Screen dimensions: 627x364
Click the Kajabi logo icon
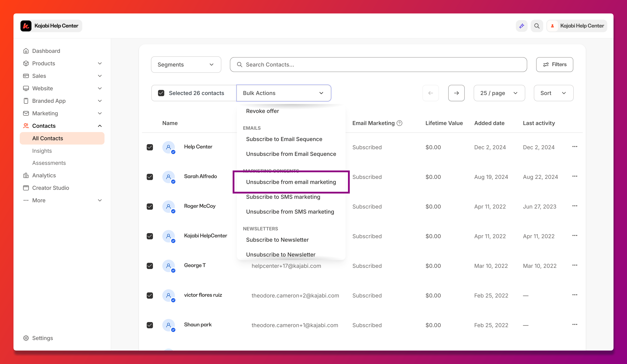coord(26,26)
